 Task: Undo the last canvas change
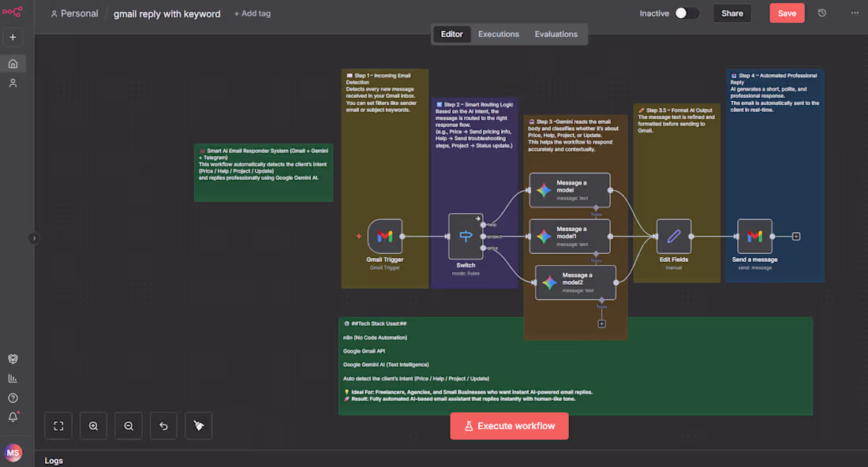163,425
